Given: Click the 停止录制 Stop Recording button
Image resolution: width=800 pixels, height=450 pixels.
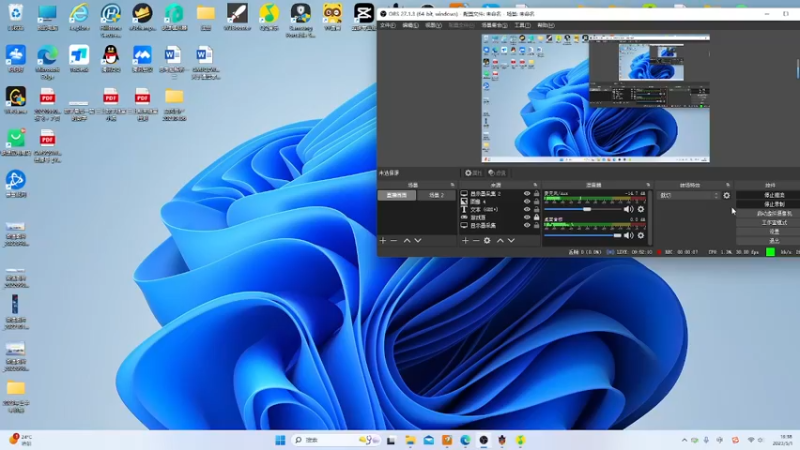Looking at the screenshot, I should 774,204.
